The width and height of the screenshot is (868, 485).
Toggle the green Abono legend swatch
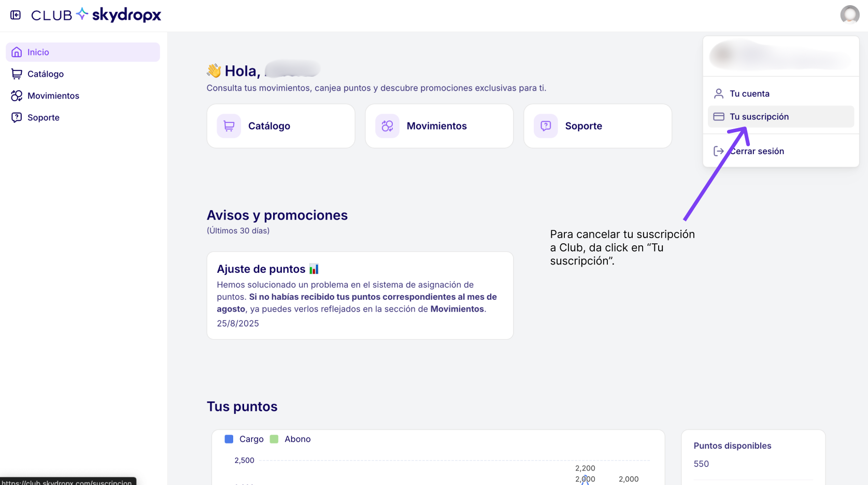pos(274,439)
